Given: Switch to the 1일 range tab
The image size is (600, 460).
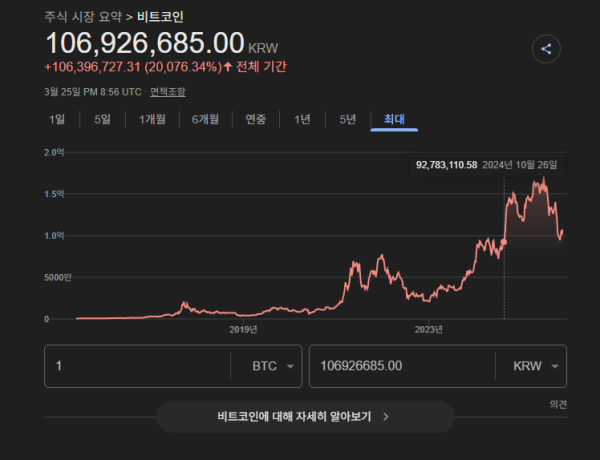Looking at the screenshot, I should coord(57,120).
